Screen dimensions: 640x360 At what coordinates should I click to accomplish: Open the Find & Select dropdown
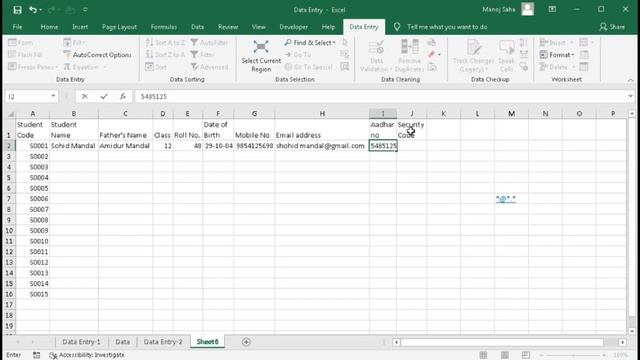point(310,42)
